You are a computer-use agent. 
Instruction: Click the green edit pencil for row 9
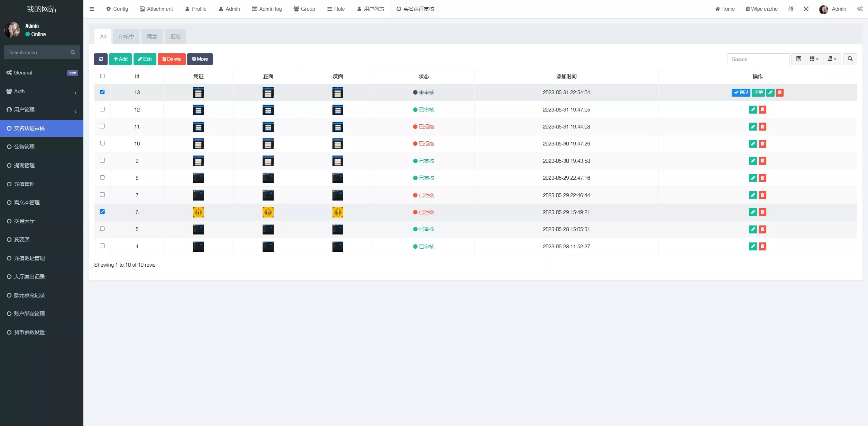(x=753, y=161)
